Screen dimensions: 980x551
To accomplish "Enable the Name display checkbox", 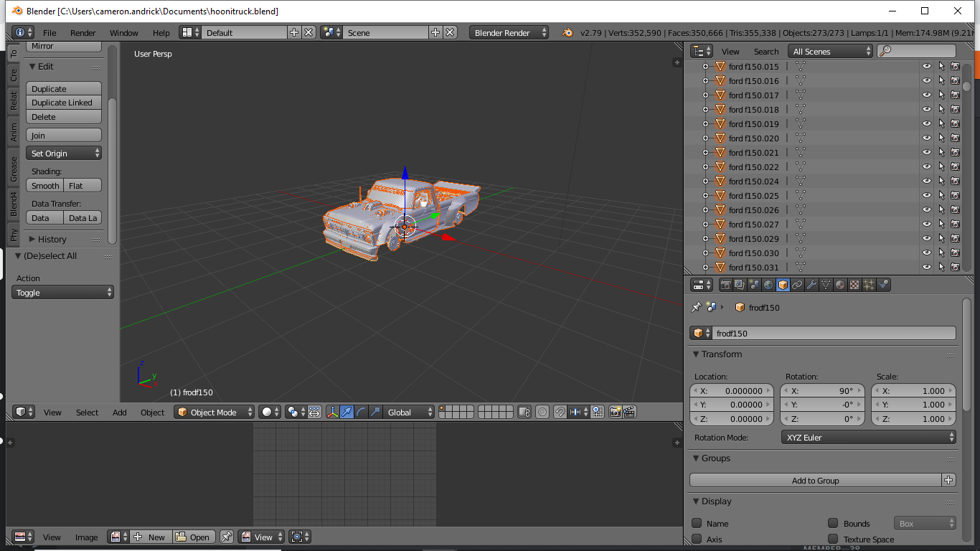I will [x=697, y=523].
